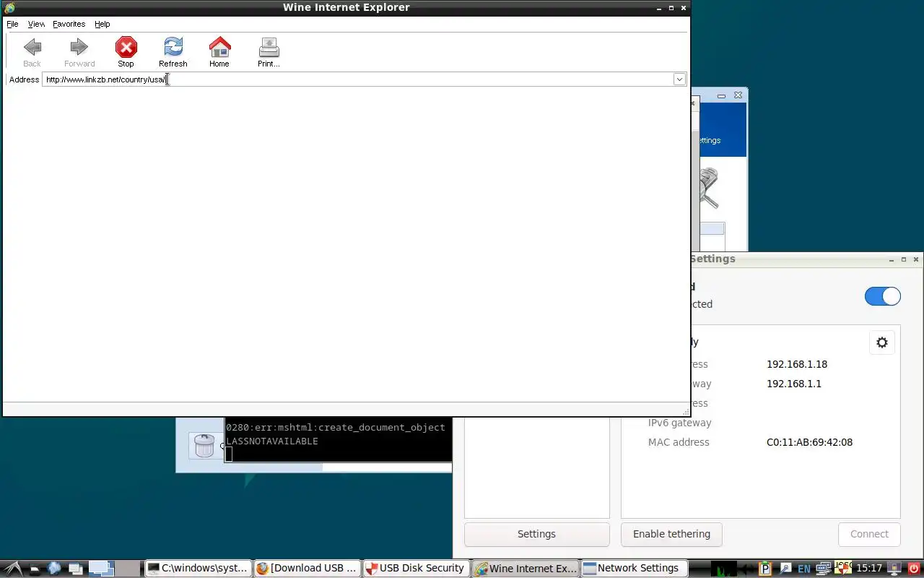Click the key/search tray icon
Image resolution: width=924 pixels, height=578 pixels.
pos(785,569)
